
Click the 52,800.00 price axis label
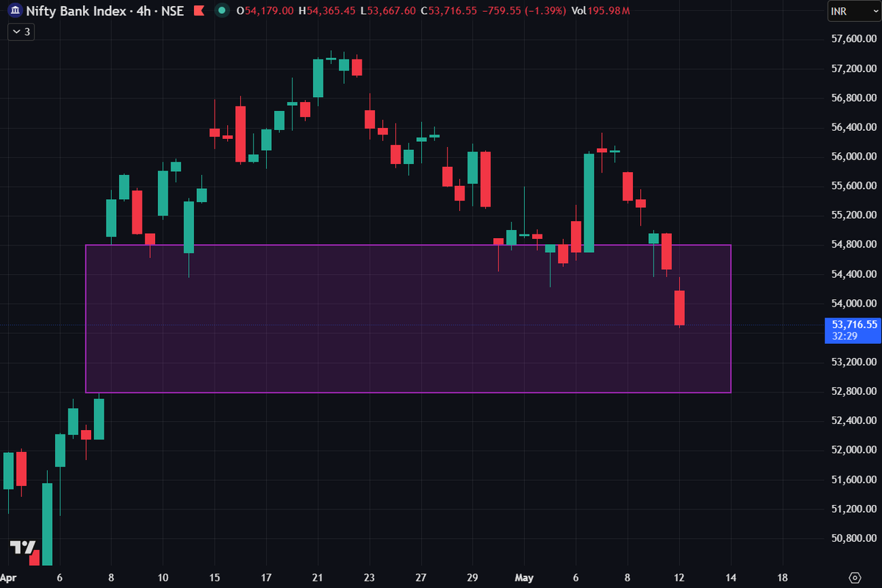point(854,392)
